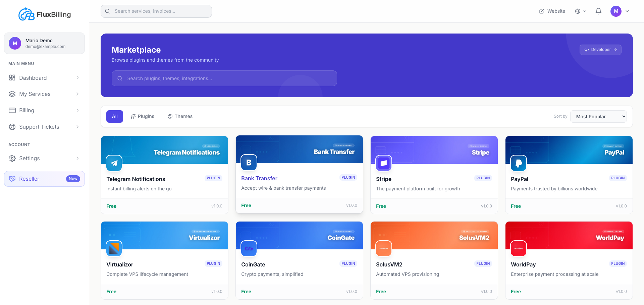Screen dimensions: 644x305
Task: Click the WorldPay plugin icon
Action: click(x=519, y=248)
